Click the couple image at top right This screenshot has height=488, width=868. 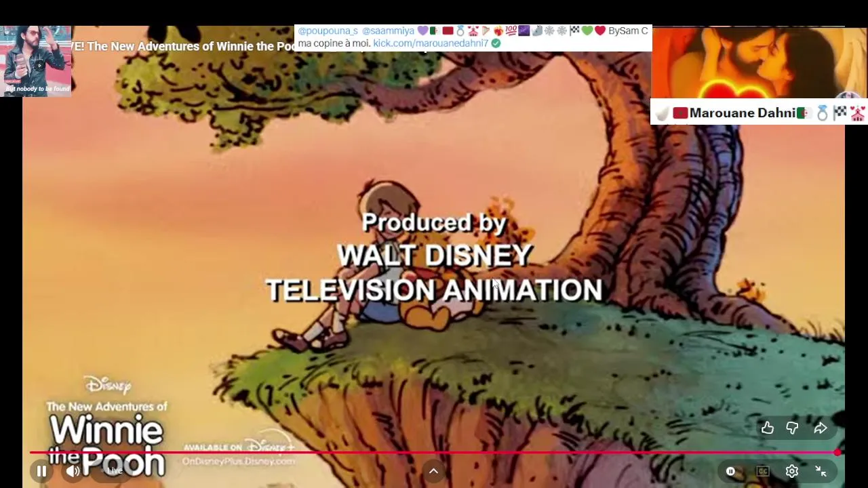point(759,62)
